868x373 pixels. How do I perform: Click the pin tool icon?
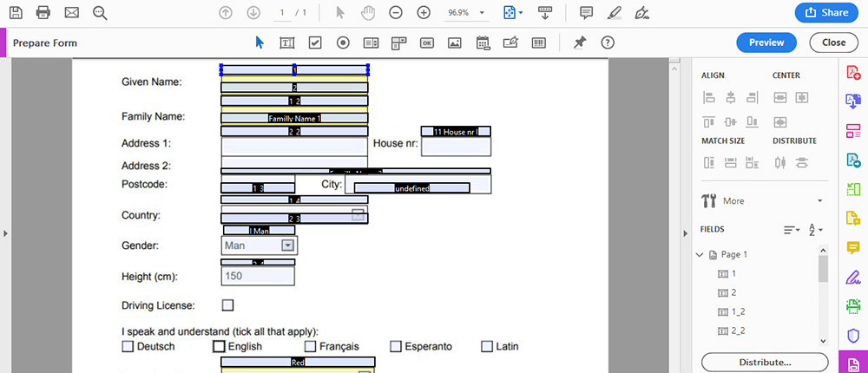(x=580, y=43)
